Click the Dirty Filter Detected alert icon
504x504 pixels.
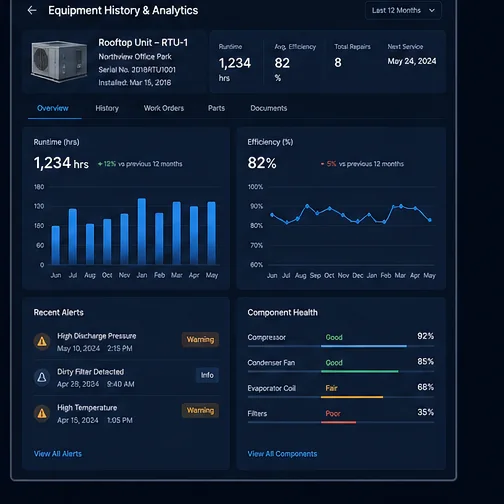tap(42, 377)
